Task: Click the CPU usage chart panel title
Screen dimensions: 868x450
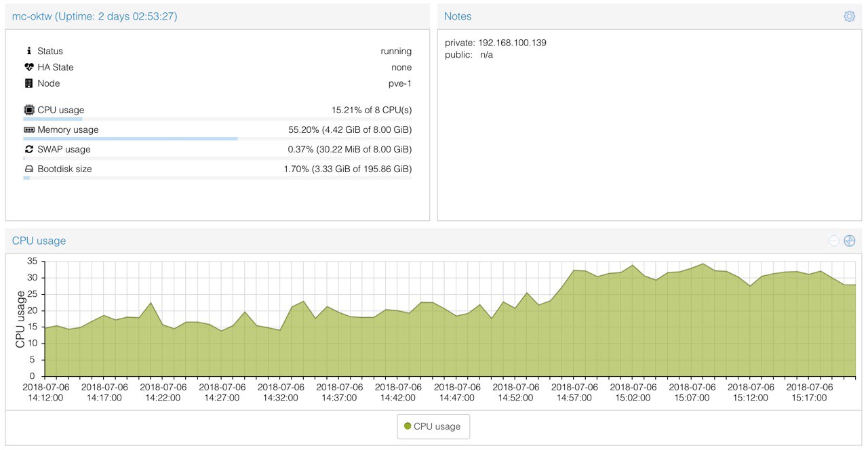Action: pyautogui.click(x=39, y=241)
